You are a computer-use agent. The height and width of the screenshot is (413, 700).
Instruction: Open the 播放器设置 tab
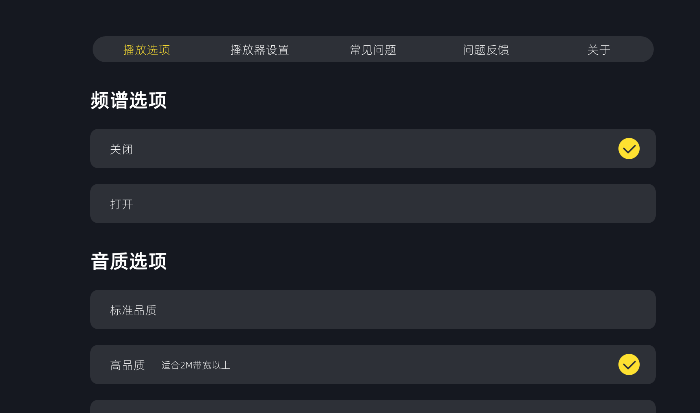pyautogui.click(x=260, y=50)
